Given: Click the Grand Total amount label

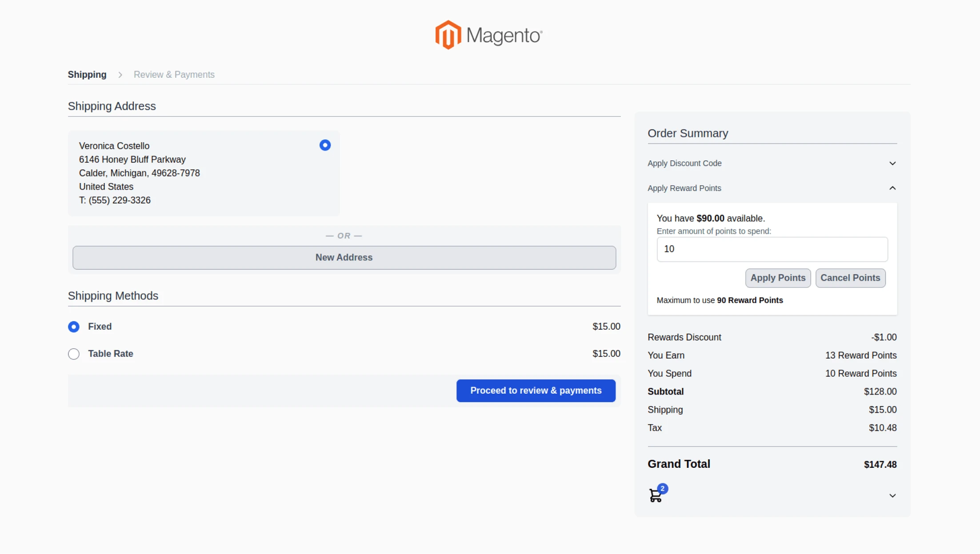Looking at the screenshot, I should 880,464.
